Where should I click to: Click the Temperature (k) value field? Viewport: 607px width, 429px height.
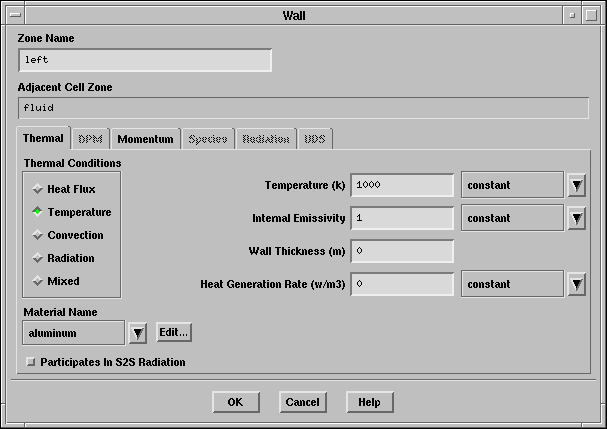pos(402,185)
